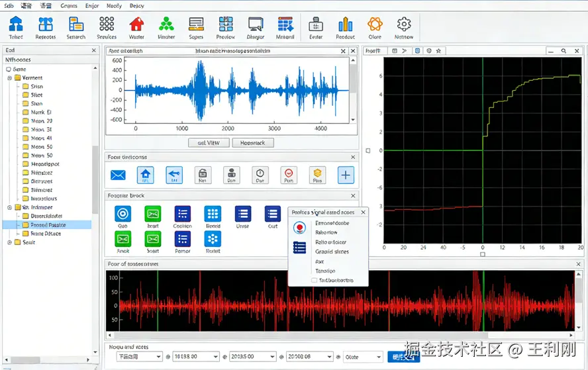This screenshot has height=370, width=588.
Task: Open the Modify menu
Action: pos(114,5)
